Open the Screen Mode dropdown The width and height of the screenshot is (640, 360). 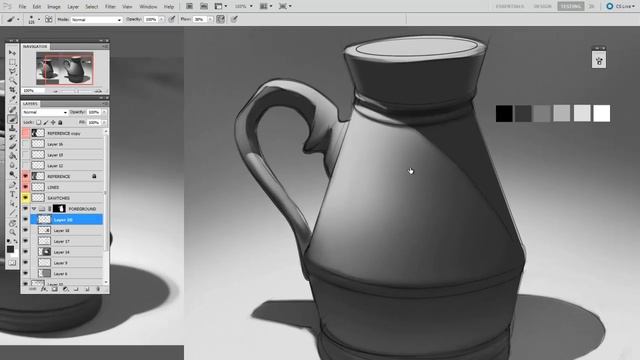[284, 6]
